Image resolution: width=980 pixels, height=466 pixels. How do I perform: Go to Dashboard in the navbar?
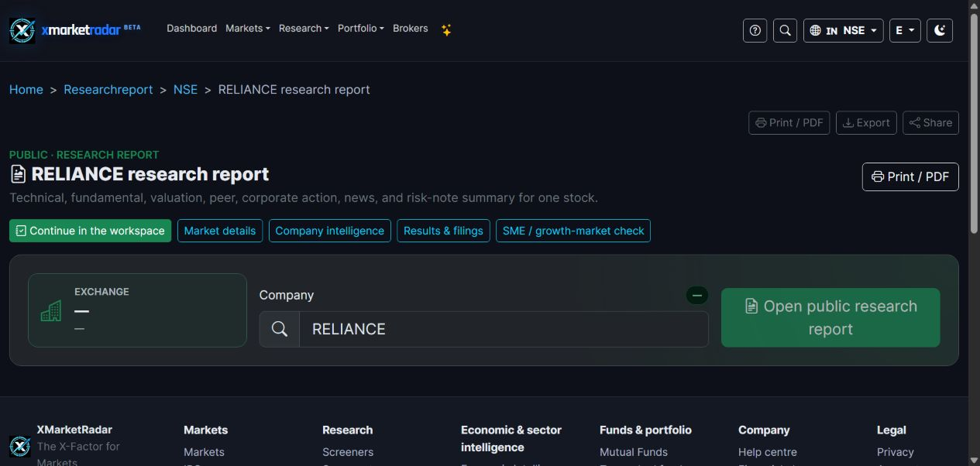(191, 28)
